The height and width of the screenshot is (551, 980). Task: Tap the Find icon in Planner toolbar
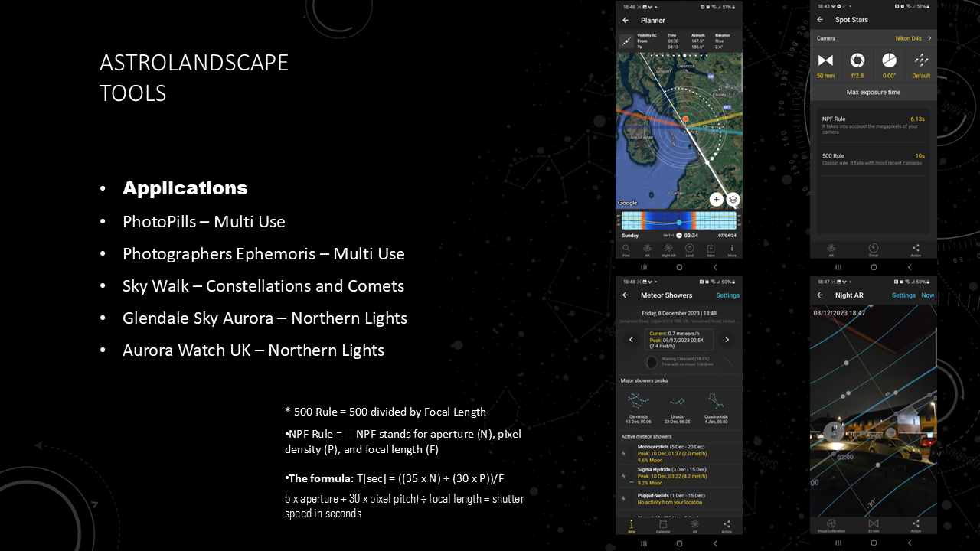pos(626,250)
